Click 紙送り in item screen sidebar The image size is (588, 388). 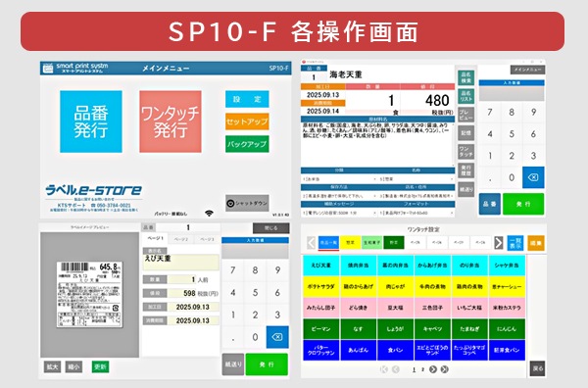pyautogui.click(x=465, y=189)
